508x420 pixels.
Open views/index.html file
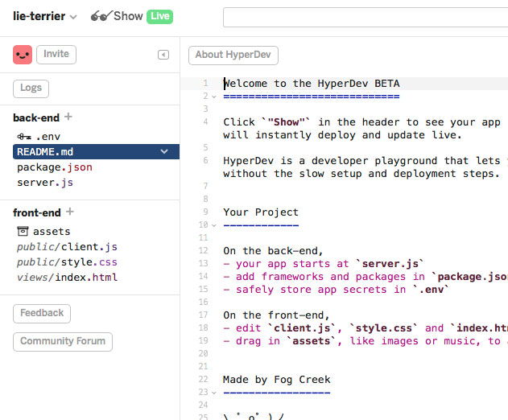point(67,278)
